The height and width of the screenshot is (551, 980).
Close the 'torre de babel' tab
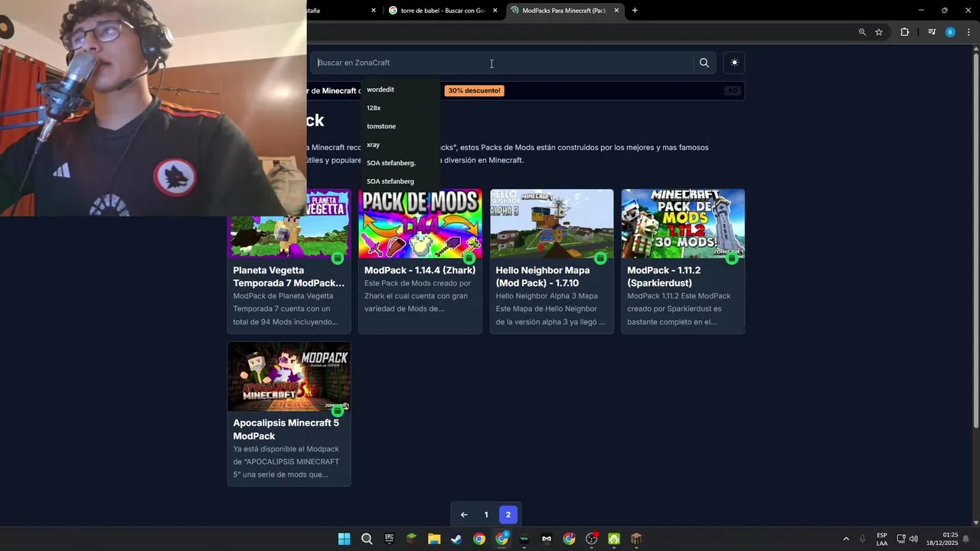tap(495, 11)
